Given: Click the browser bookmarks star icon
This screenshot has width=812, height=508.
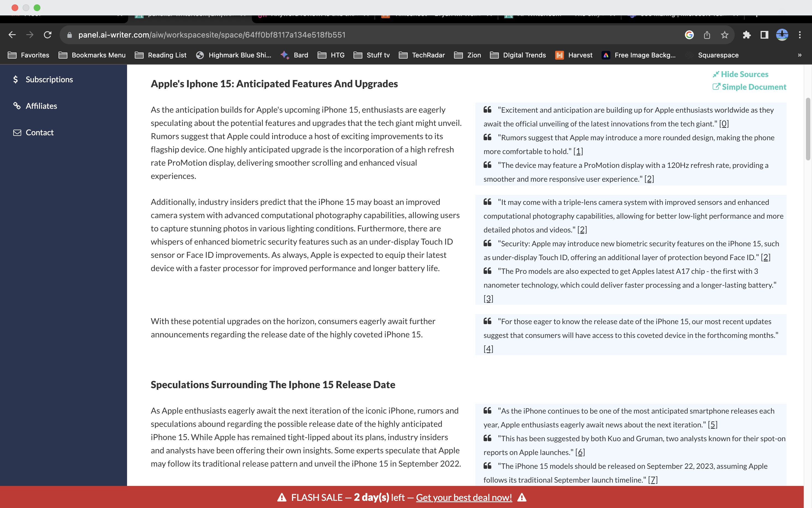Looking at the screenshot, I should 725,35.
